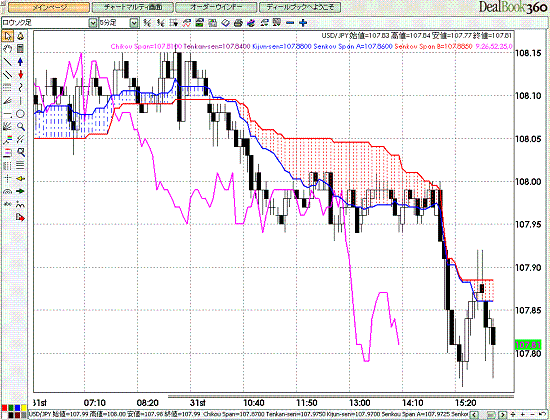
Task: Select the single trend line tool
Action: (x=8, y=62)
